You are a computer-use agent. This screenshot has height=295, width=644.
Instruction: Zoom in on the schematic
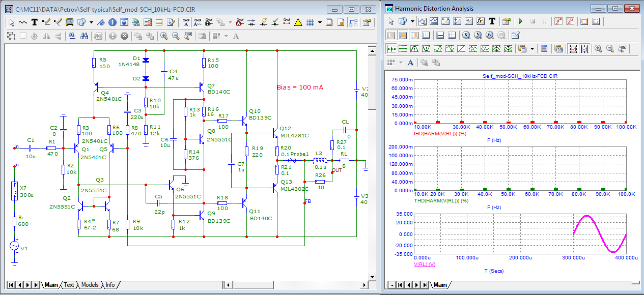(164, 36)
